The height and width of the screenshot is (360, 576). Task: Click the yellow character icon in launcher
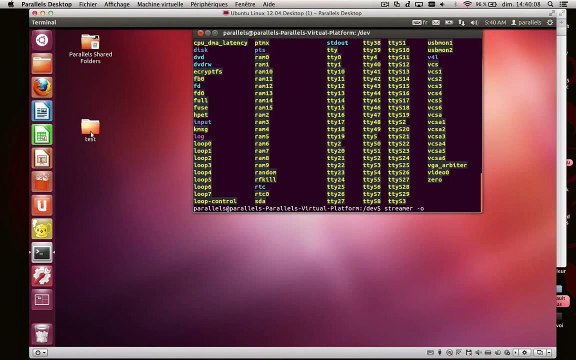pyautogui.click(x=42, y=228)
